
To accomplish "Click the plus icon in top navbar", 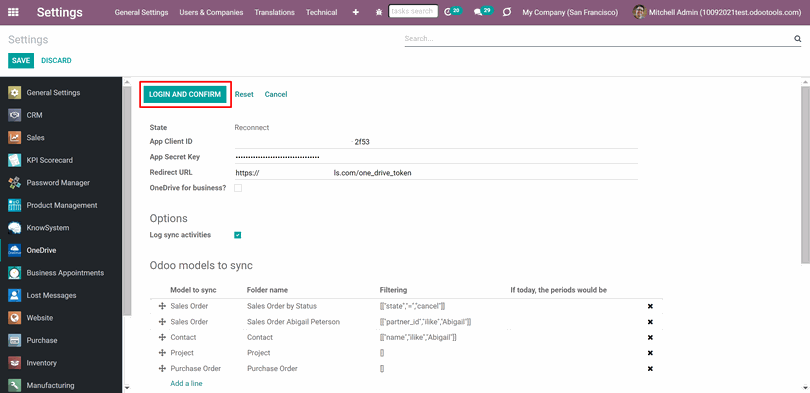I will click(355, 12).
